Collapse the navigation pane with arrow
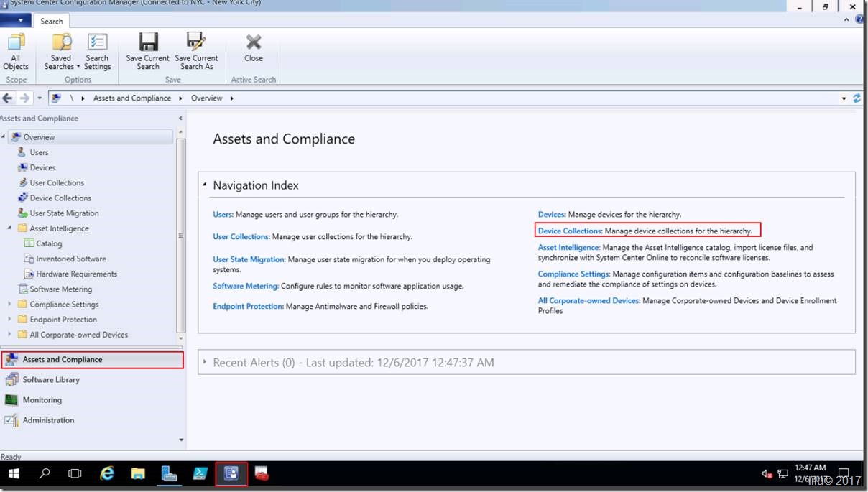This screenshot has width=868, height=492. [x=180, y=119]
